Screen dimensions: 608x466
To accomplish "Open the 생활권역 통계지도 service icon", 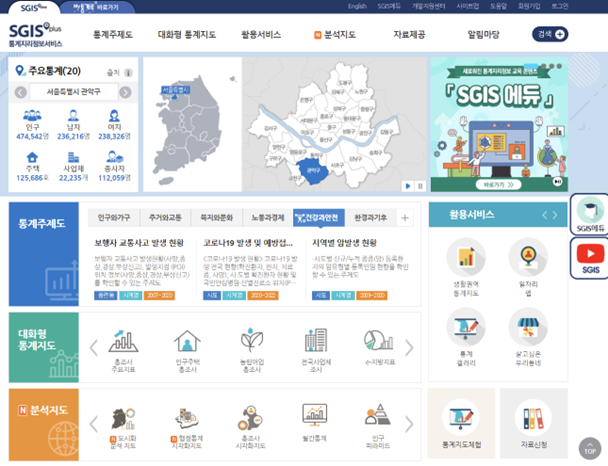I will pyautogui.click(x=466, y=257).
